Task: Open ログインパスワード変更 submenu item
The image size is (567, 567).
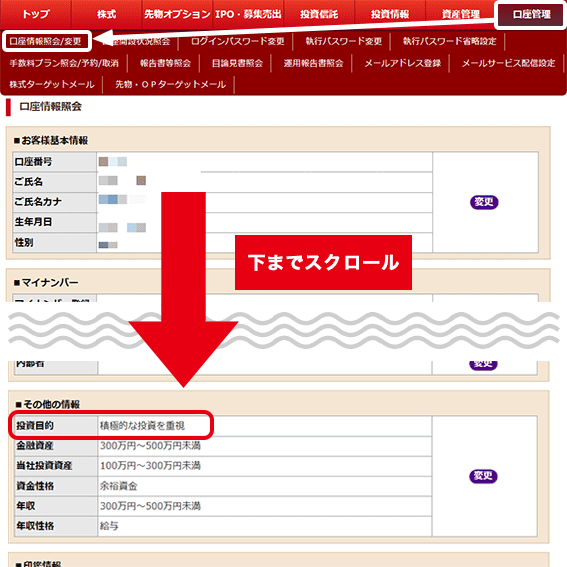Action: point(237,41)
